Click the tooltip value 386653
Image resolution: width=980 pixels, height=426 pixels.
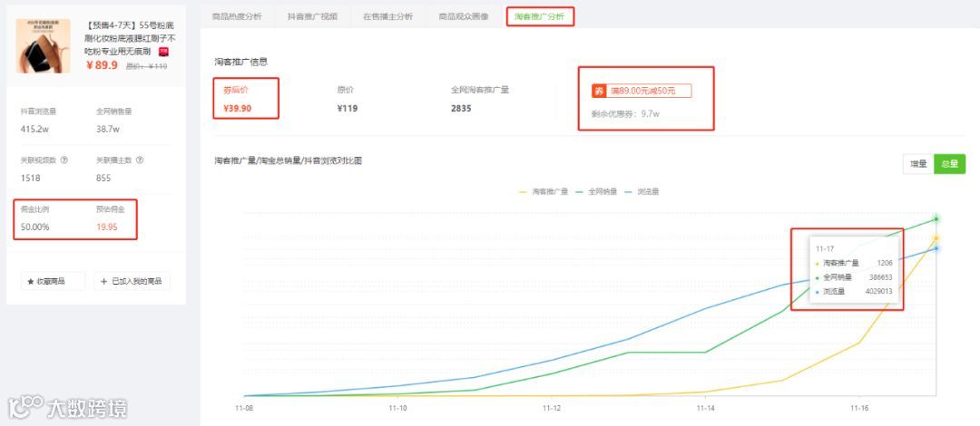coord(880,277)
